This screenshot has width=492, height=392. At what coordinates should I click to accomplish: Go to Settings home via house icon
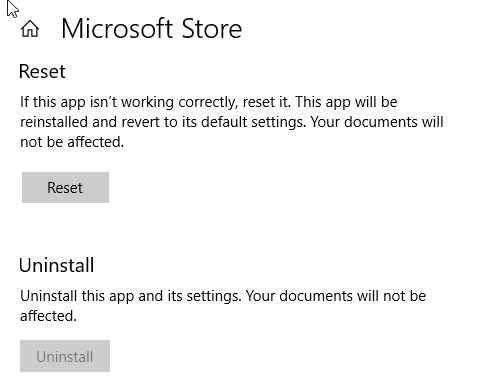coord(30,29)
